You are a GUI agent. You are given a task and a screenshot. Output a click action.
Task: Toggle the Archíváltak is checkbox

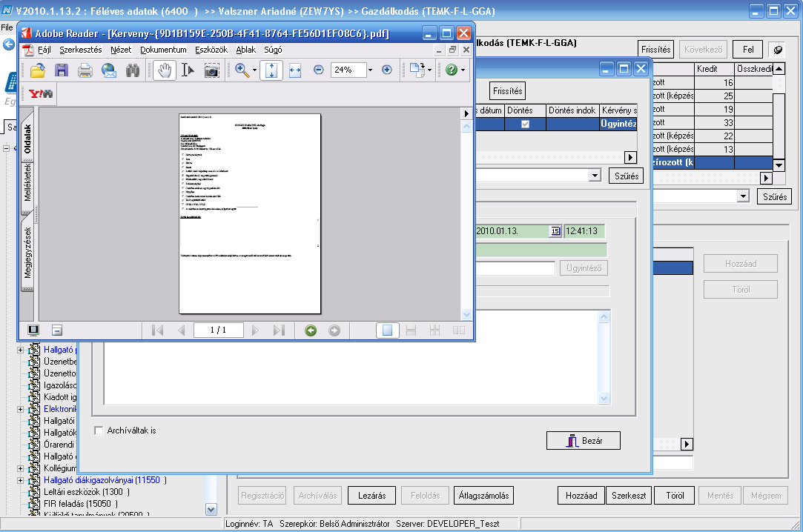(x=99, y=430)
